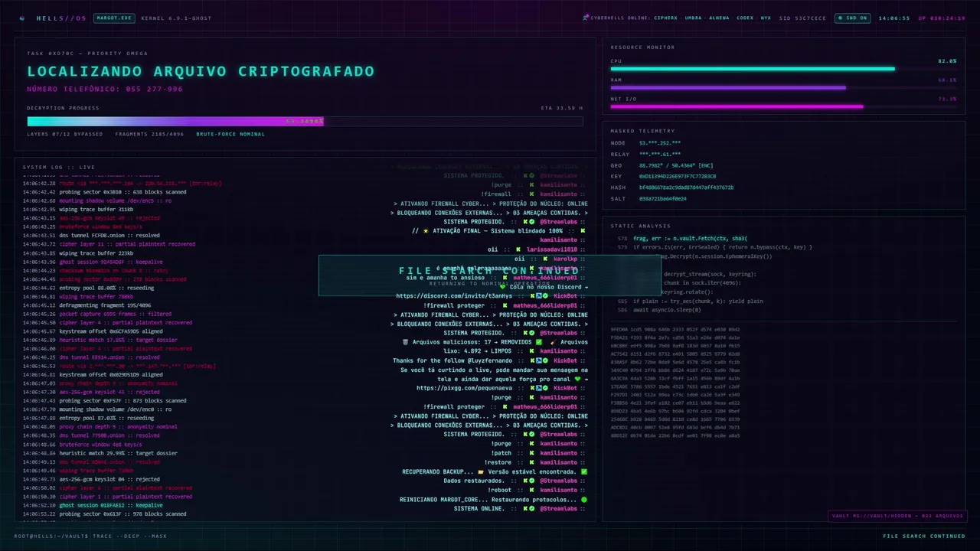Click username larissadavi1010 in chat
The width and height of the screenshot is (980, 551).
[x=552, y=249]
